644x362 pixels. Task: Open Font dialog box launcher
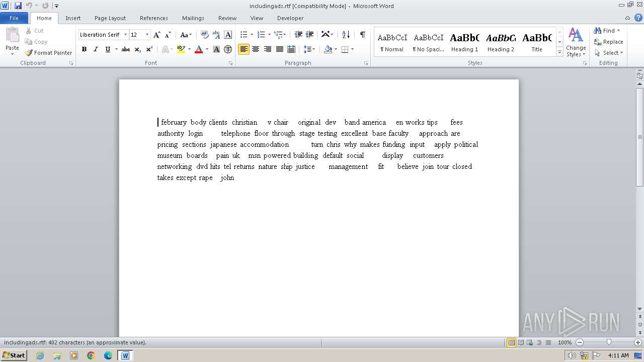click(x=231, y=63)
